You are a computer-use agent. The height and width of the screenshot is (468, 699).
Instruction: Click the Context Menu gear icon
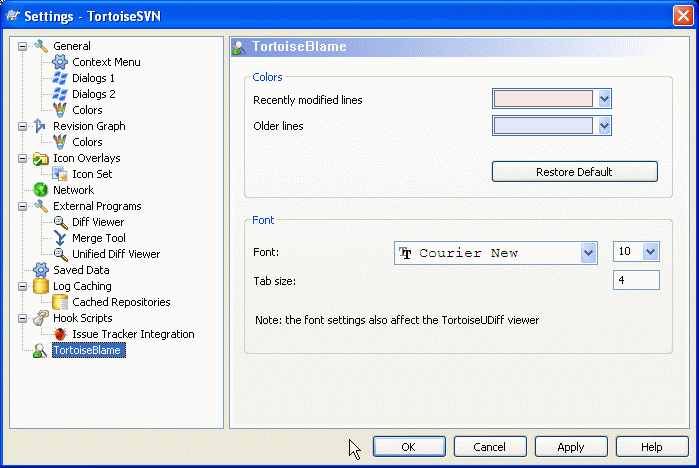60,62
